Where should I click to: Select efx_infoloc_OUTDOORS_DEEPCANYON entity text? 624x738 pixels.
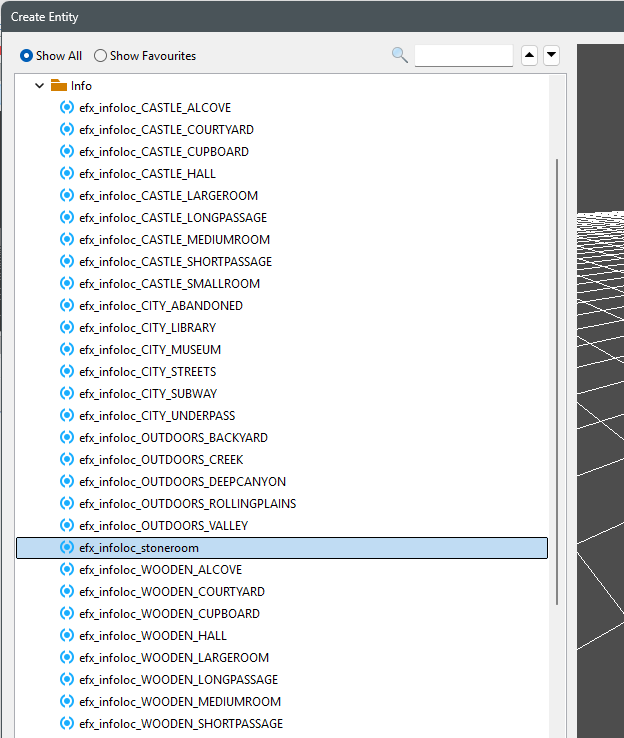(x=183, y=482)
